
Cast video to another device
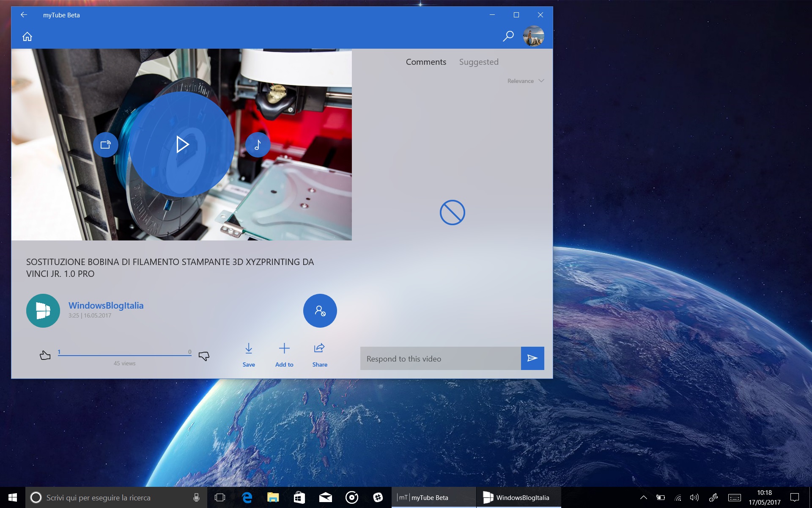106,145
